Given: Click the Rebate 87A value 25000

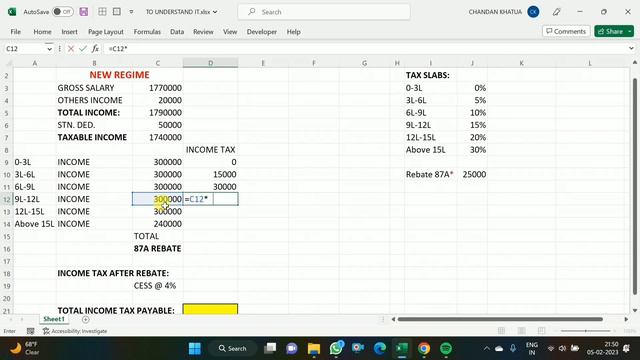Looking at the screenshot, I should [x=472, y=174].
